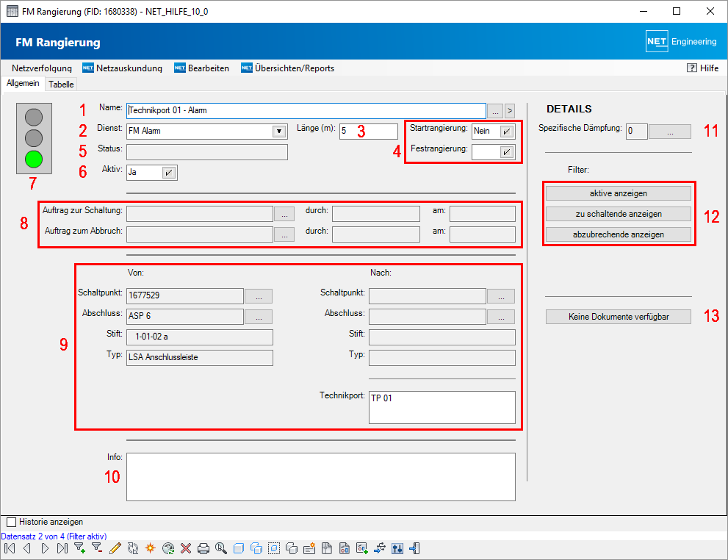Open the Netzverfolgung menu
This screenshot has width=728, height=560.
(x=42, y=68)
